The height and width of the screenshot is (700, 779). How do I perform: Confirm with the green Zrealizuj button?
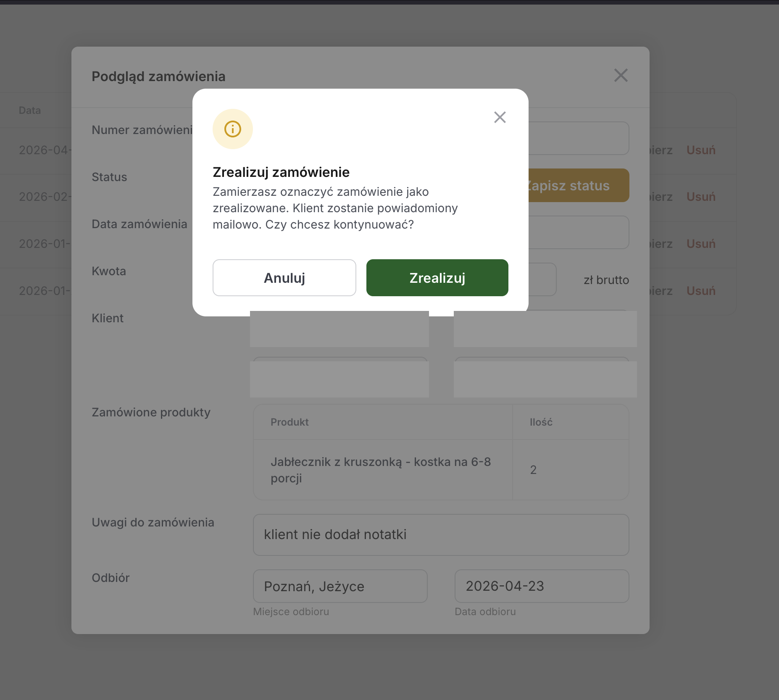coord(437,278)
